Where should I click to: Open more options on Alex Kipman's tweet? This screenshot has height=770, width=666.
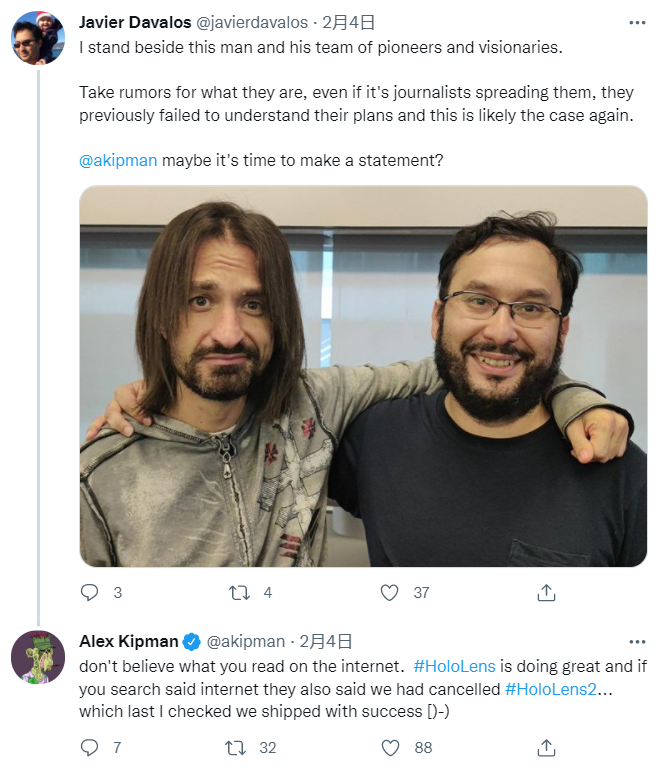pos(637,641)
